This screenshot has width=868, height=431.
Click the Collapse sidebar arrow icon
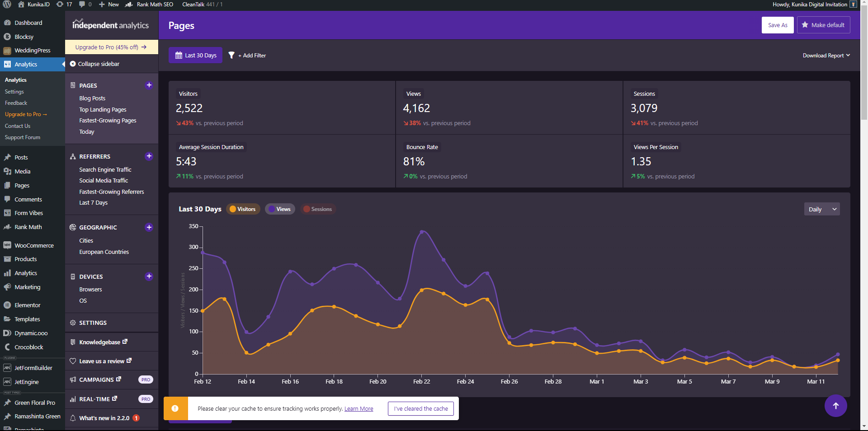point(73,64)
